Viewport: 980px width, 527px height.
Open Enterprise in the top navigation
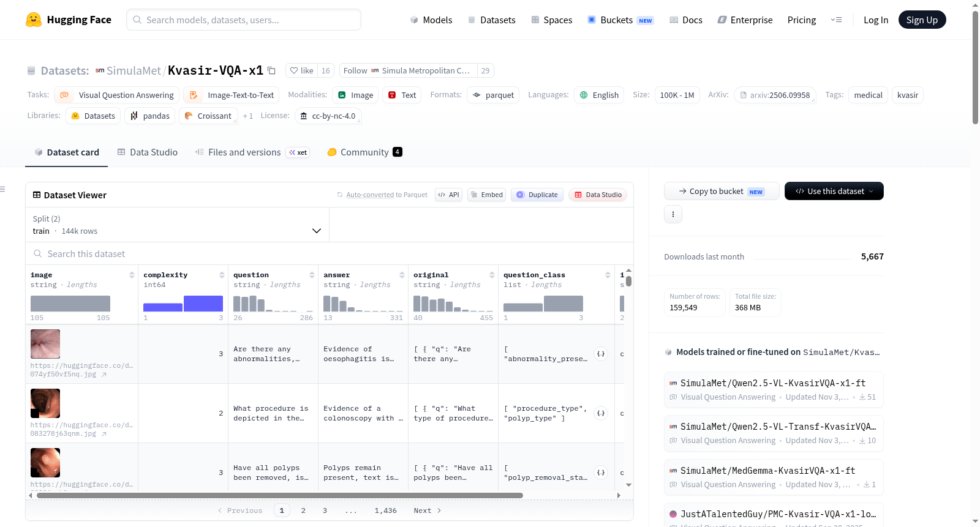click(745, 20)
